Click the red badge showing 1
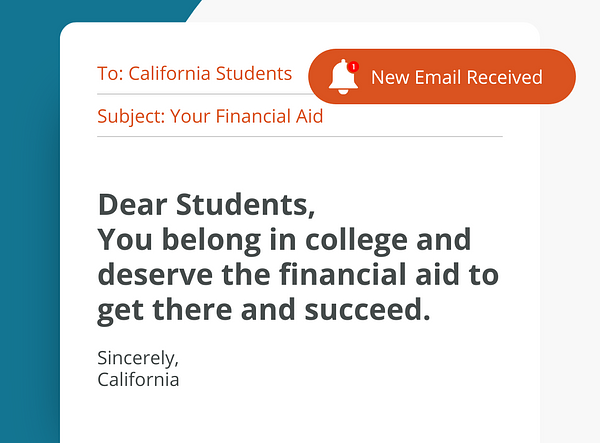Image resolution: width=600 pixels, height=443 pixels. tap(353, 67)
